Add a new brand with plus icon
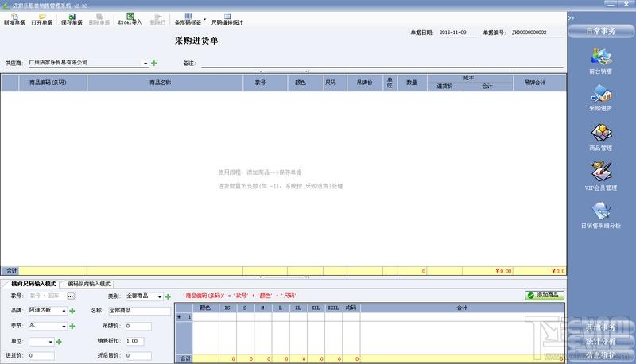The image size is (636, 364). (x=72, y=311)
